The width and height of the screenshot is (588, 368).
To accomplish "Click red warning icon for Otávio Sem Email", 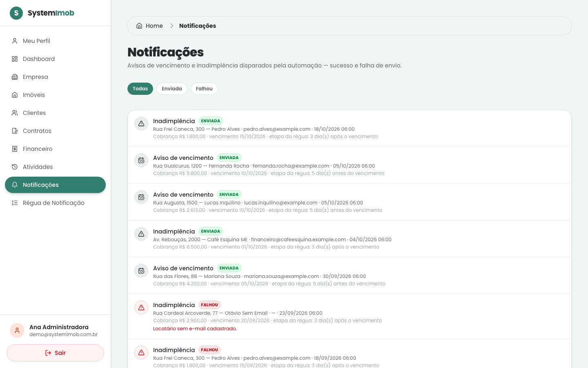I will coord(141,307).
